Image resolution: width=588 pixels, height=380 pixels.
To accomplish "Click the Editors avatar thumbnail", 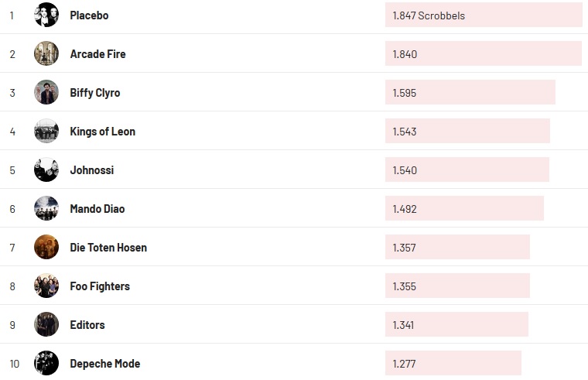I will pos(46,324).
